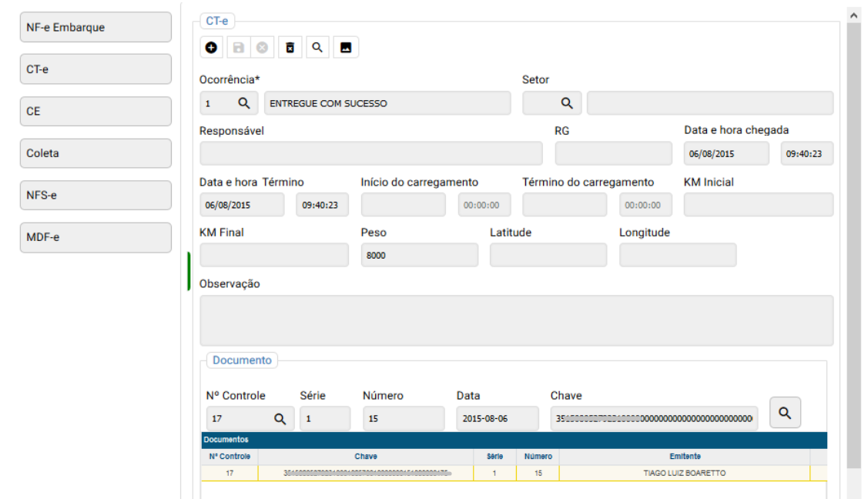Go to the NFS-e section
Viewport: 868px width, 499px height.
[96, 196]
